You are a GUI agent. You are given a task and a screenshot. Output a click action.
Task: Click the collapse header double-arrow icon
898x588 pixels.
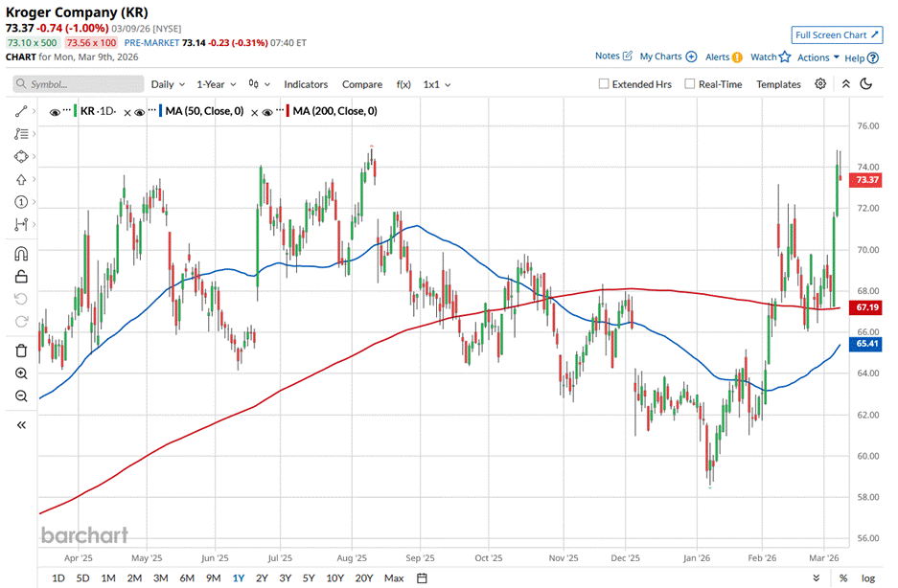click(x=846, y=83)
